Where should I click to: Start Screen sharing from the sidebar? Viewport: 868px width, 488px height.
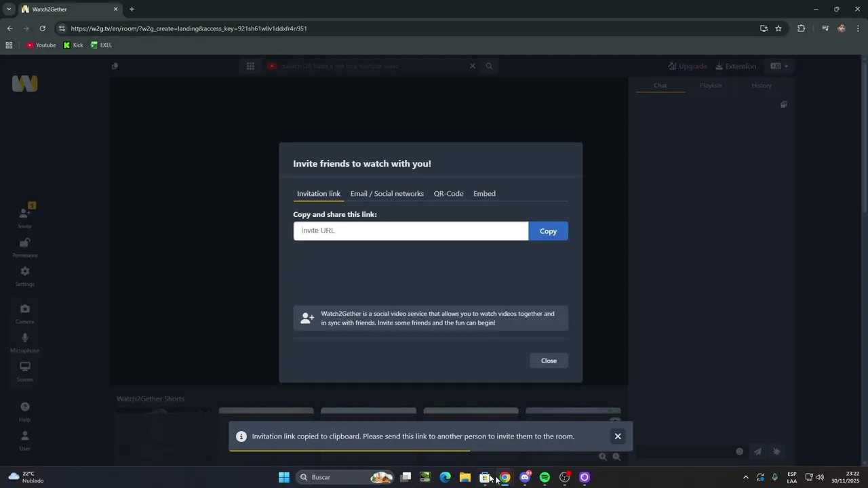[x=25, y=371]
